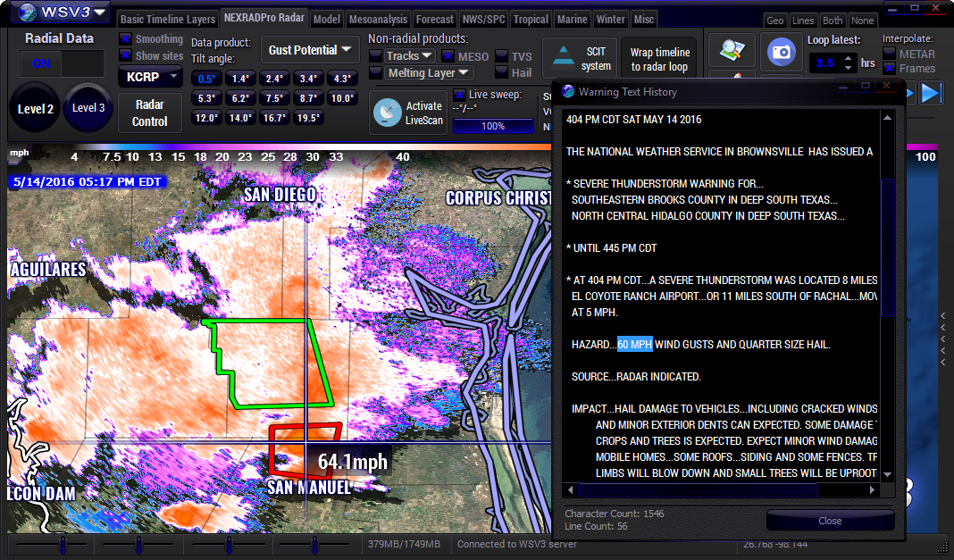Expand the Melting Layer dropdown

tap(429, 73)
